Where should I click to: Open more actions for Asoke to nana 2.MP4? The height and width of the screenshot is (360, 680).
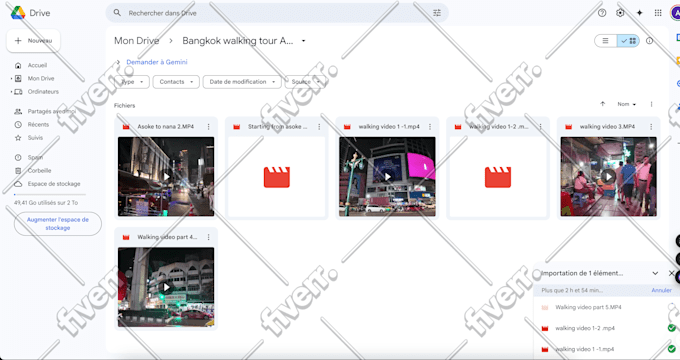click(209, 127)
